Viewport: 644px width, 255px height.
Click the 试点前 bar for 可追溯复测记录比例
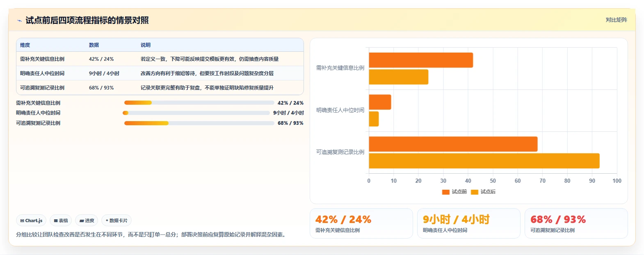click(x=453, y=144)
